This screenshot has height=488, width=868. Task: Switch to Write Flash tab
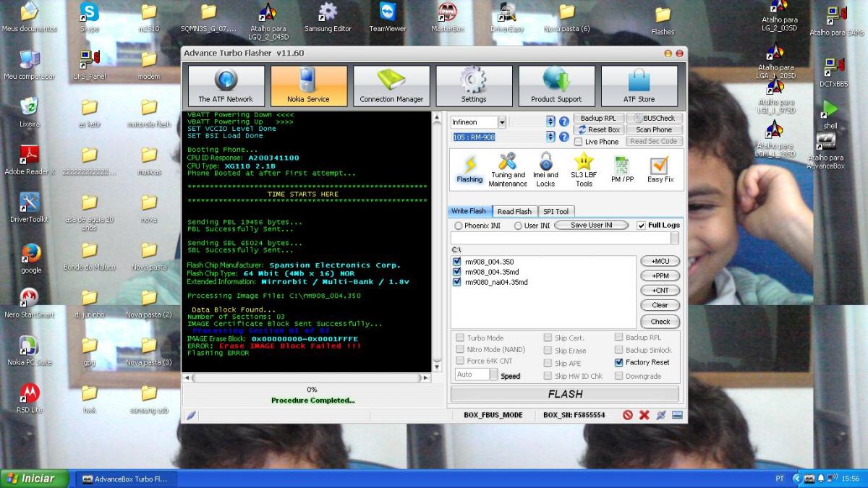469,211
